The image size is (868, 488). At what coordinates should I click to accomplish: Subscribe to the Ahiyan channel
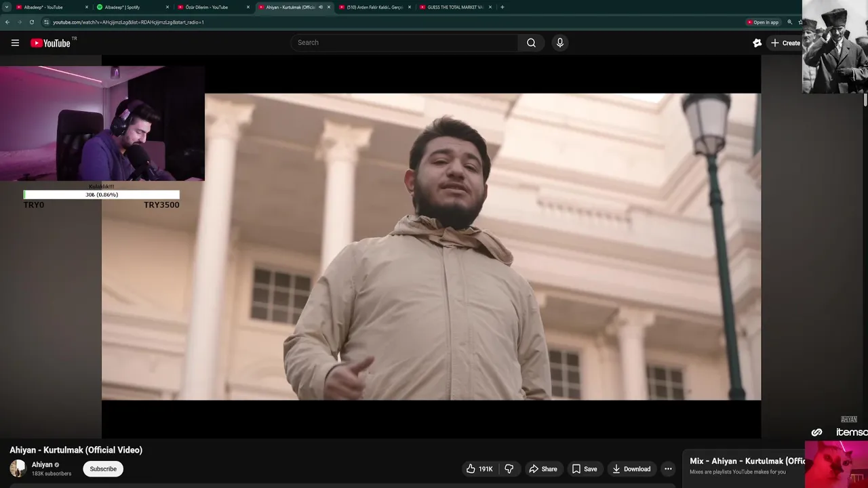click(x=103, y=469)
